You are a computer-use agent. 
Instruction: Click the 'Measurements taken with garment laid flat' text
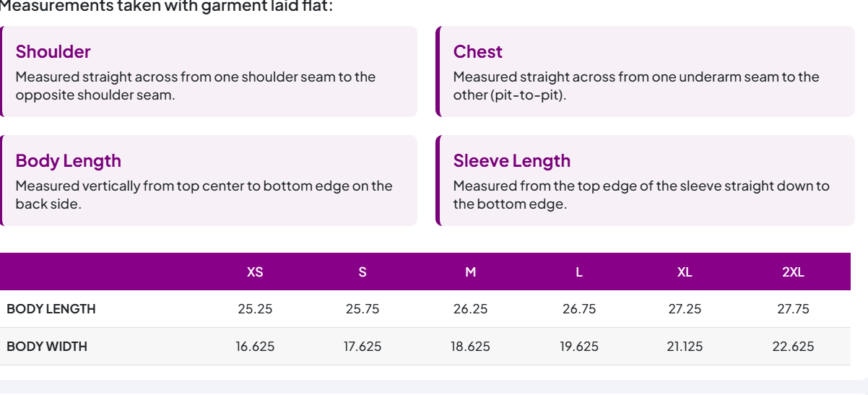coord(167,6)
